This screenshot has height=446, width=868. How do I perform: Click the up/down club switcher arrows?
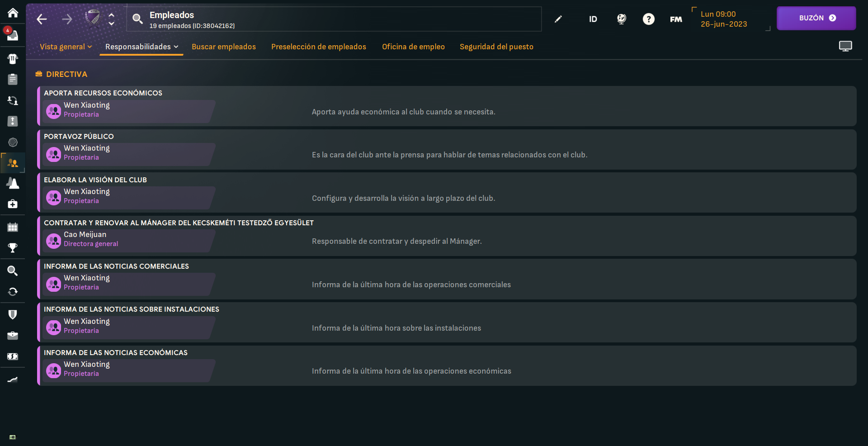(x=111, y=19)
